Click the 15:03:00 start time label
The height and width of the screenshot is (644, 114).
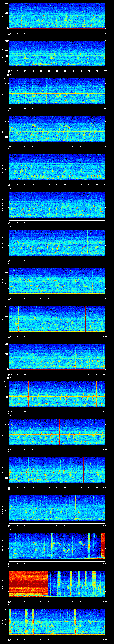9,109
